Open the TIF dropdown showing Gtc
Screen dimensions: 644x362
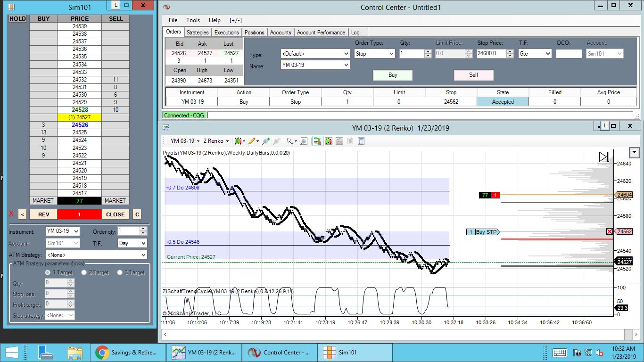click(535, 54)
